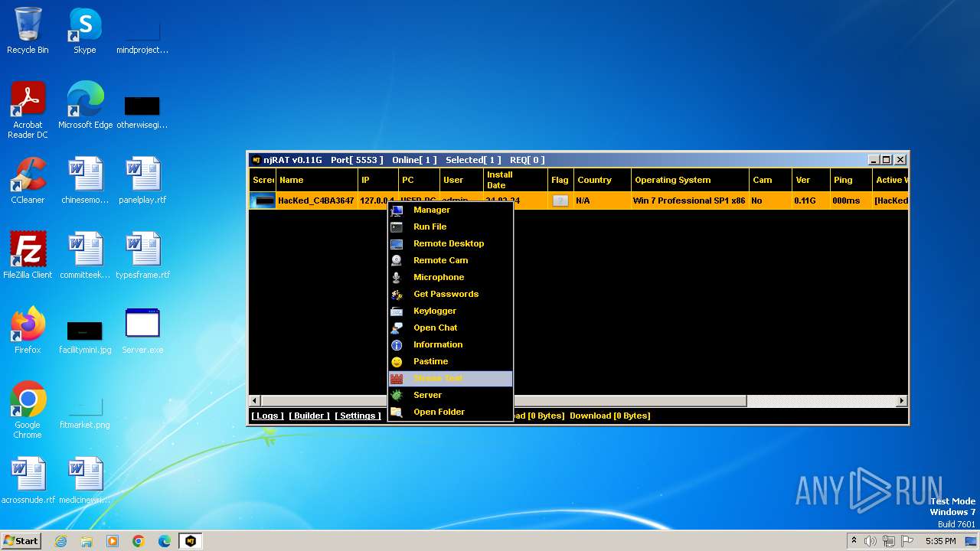Open the media player taskbar icon

point(113,541)
